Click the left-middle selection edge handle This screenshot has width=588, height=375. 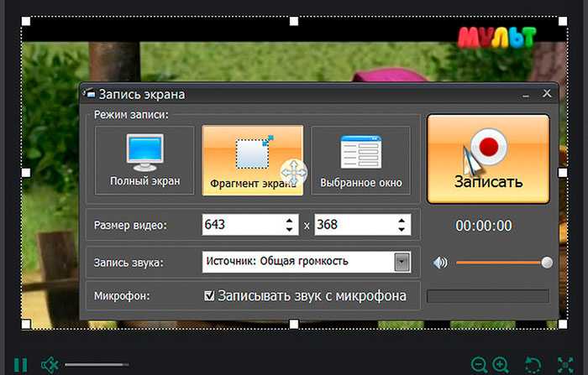tap(26, 173)
